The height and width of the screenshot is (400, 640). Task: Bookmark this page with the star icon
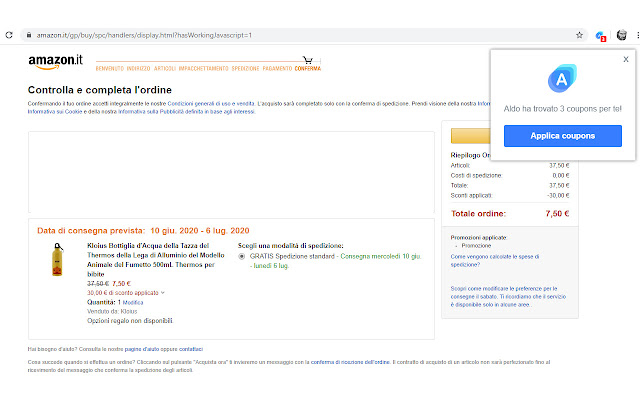click(579, 35)
